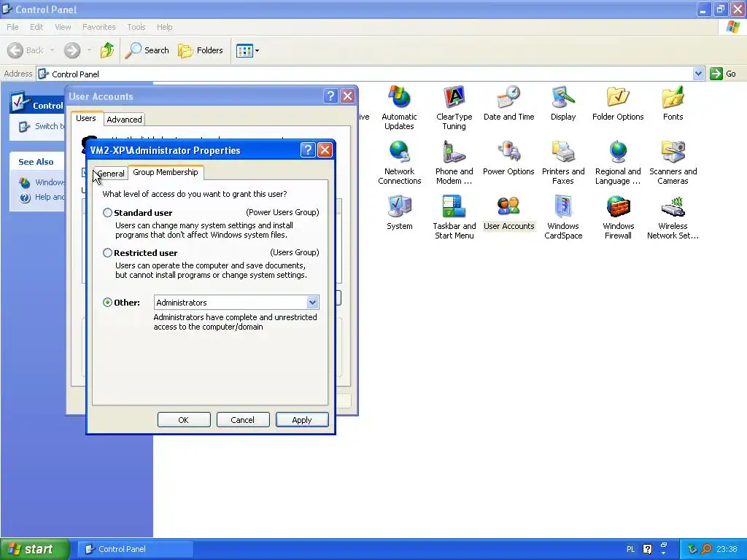This screenshot has width=747, height=560.
Task: Open the Favorites menu
Action: [x=99, y=27]
